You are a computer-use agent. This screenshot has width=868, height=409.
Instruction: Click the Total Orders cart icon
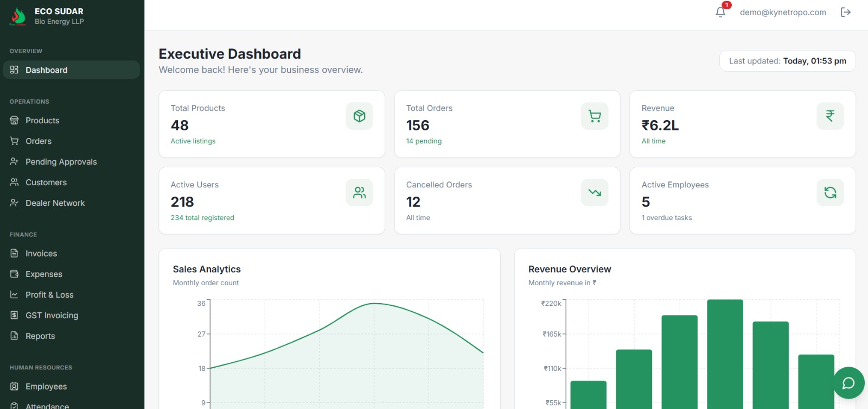coord(595,116)
